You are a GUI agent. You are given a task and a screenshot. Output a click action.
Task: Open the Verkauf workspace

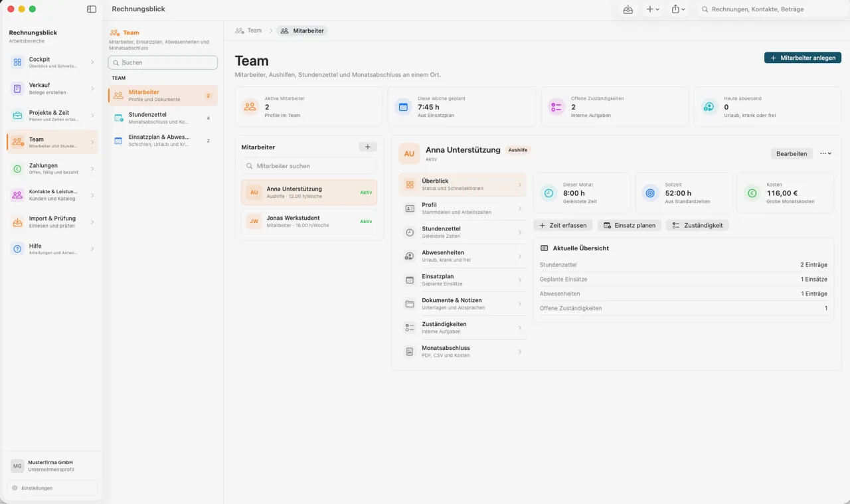point(52,89)
